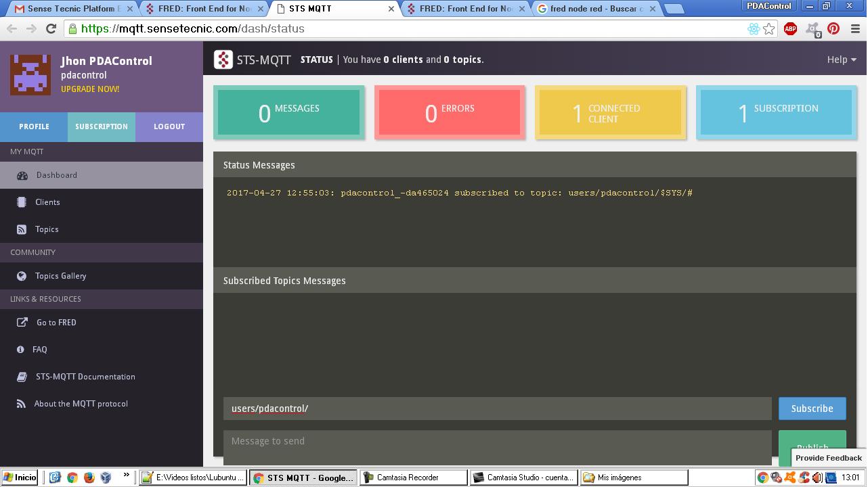The image size is (868, 487).
Task: Go back to the previous page
Action: [12, 28]
